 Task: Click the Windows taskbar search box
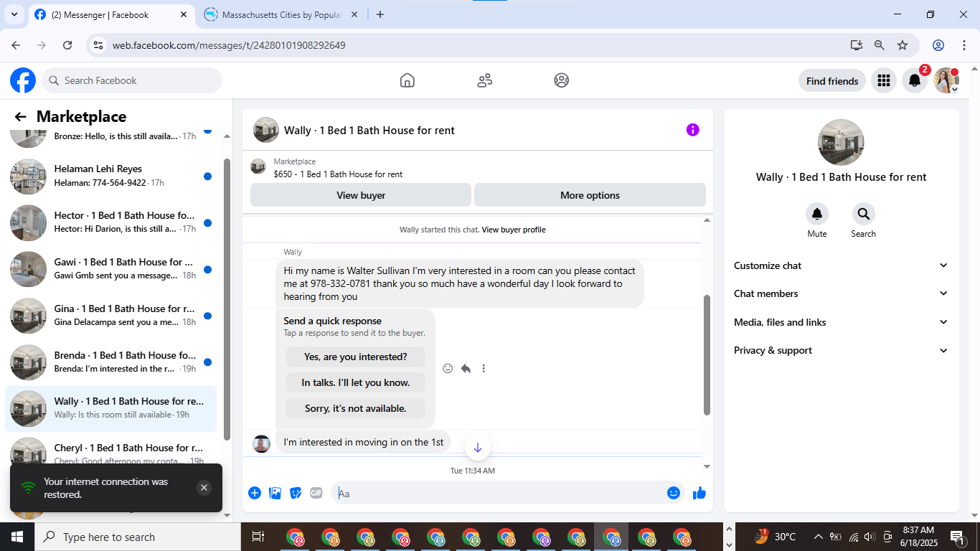pyautogui.click(x=138, y=537)
